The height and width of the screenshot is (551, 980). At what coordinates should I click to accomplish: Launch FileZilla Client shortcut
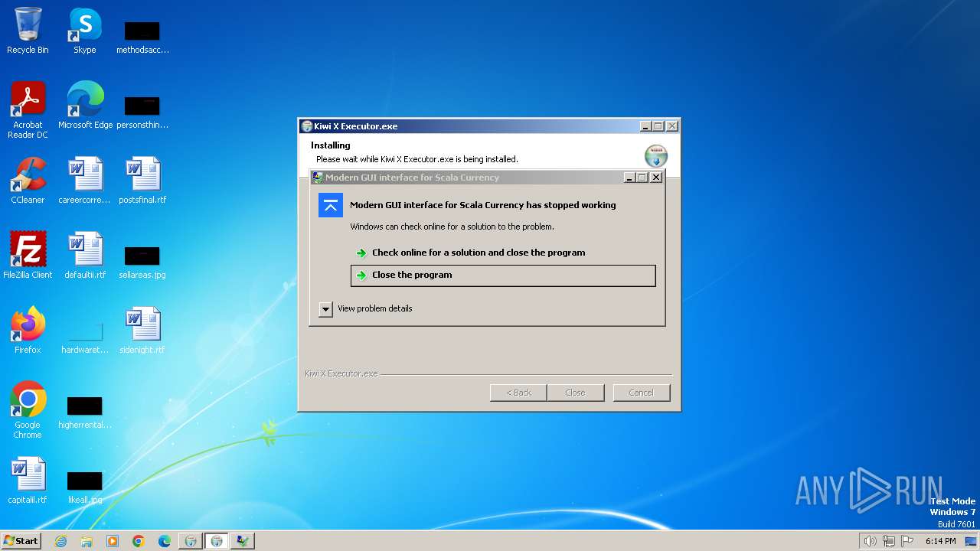(x=28, y=256)
